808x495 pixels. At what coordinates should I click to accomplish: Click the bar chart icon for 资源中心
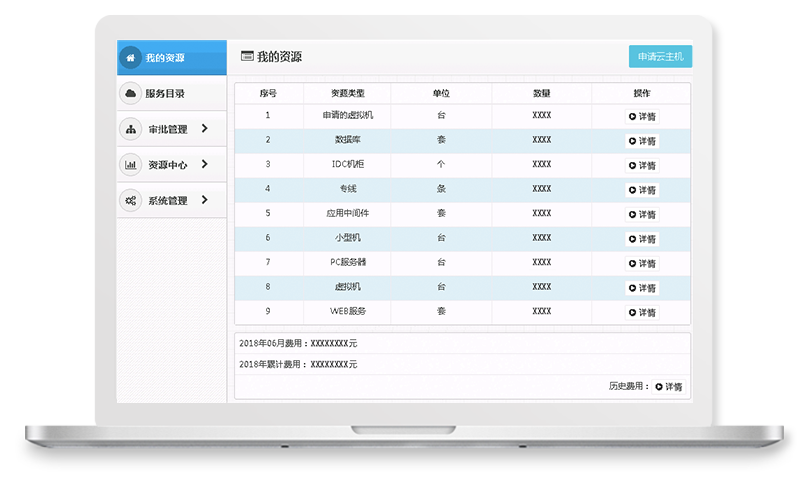coord(131,165)
